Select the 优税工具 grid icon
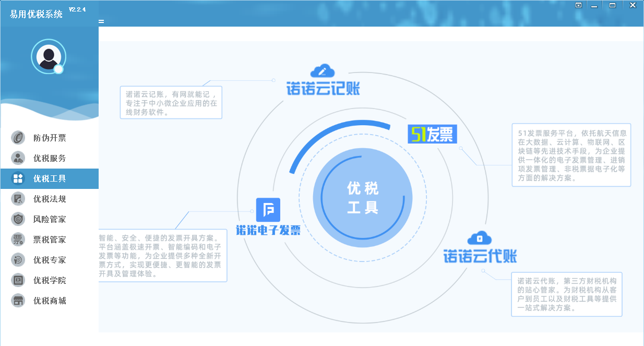Image resolution: width=644 pixels, height=346 pixels. coord(18,178)
